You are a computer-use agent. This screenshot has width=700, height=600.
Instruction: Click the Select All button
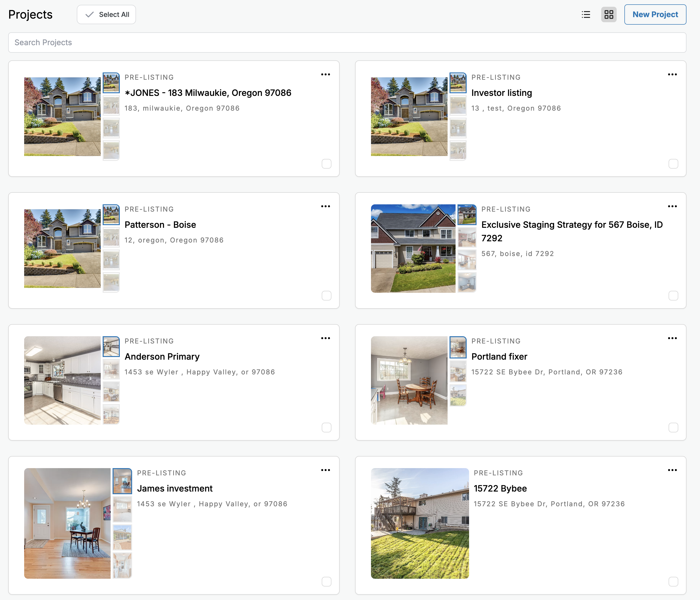click(107, 14)
